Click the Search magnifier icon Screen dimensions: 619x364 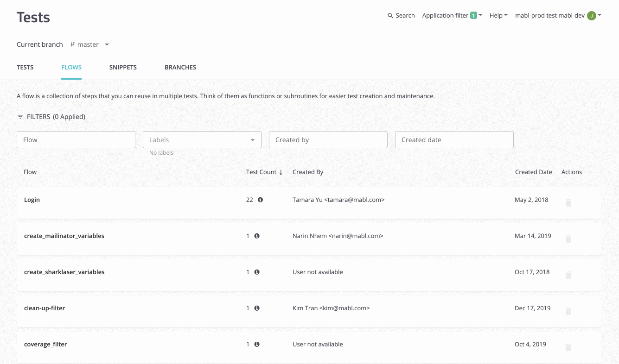point(390,16)
